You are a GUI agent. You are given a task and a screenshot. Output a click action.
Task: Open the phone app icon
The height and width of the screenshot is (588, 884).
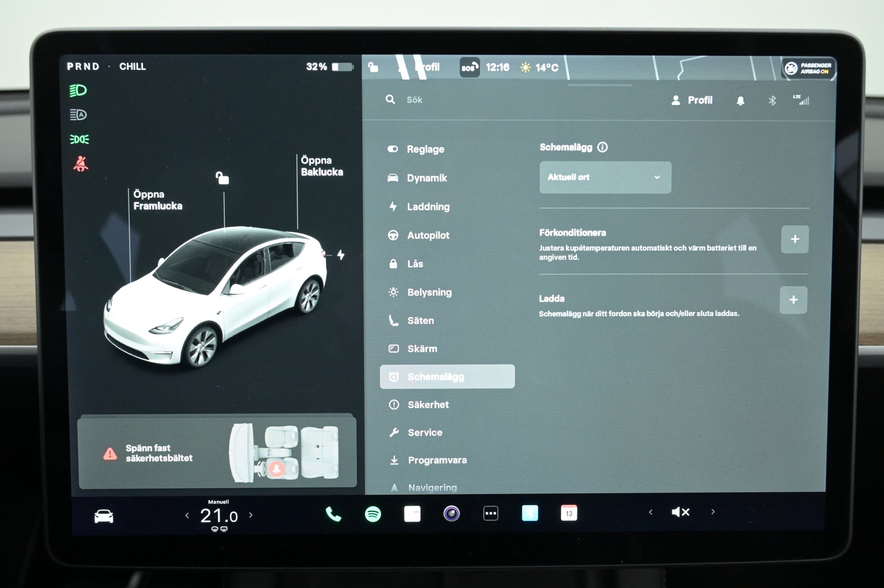pos(333,514)
